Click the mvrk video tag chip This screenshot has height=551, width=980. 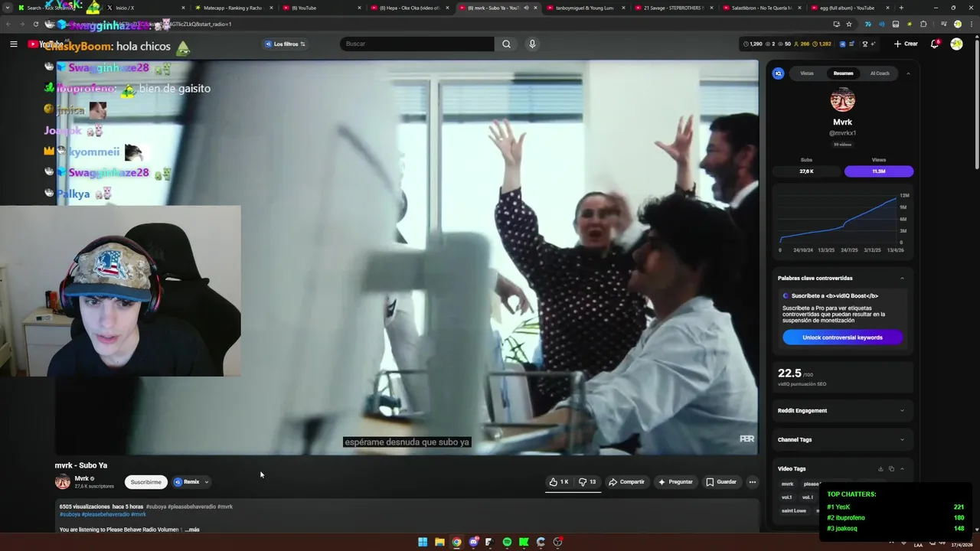click(787, 484)
